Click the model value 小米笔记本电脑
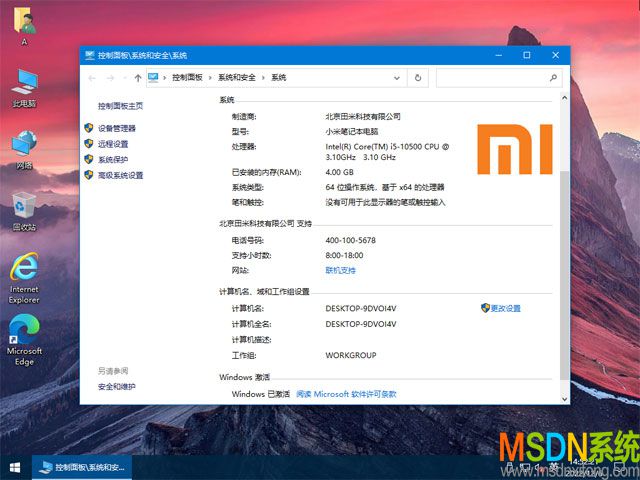The image size is (640, 480). [352, 131]
